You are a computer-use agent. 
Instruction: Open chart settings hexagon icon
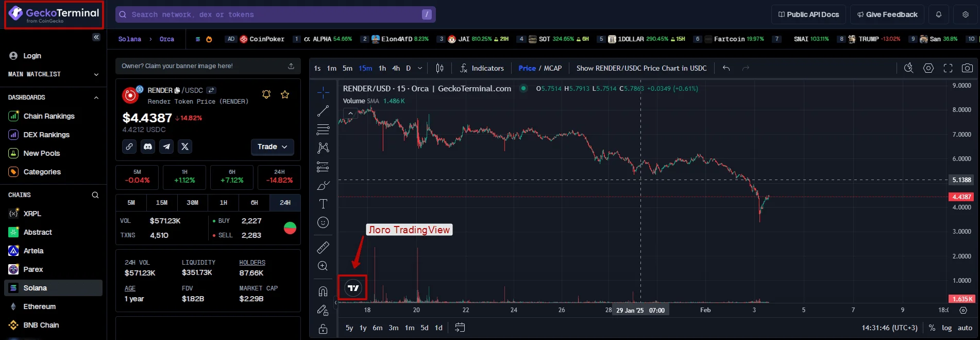(928, 68)
